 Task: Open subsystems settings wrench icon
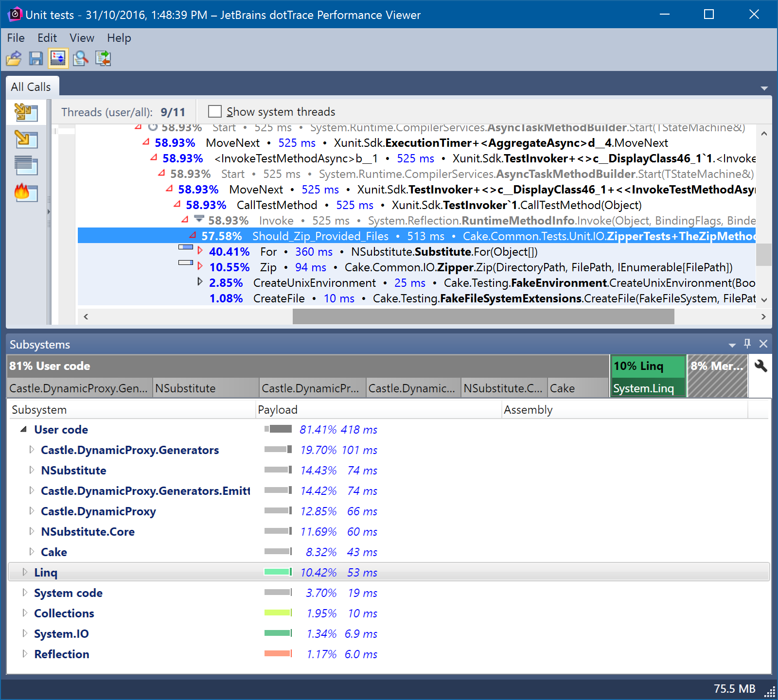click(760, 366)
